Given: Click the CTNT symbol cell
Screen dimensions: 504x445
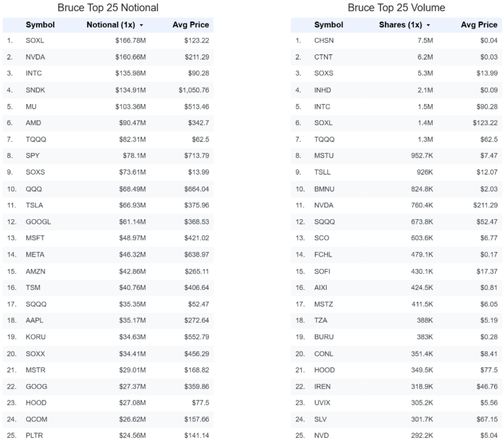Looking at the screenshot, I should (x=323, y=57).
